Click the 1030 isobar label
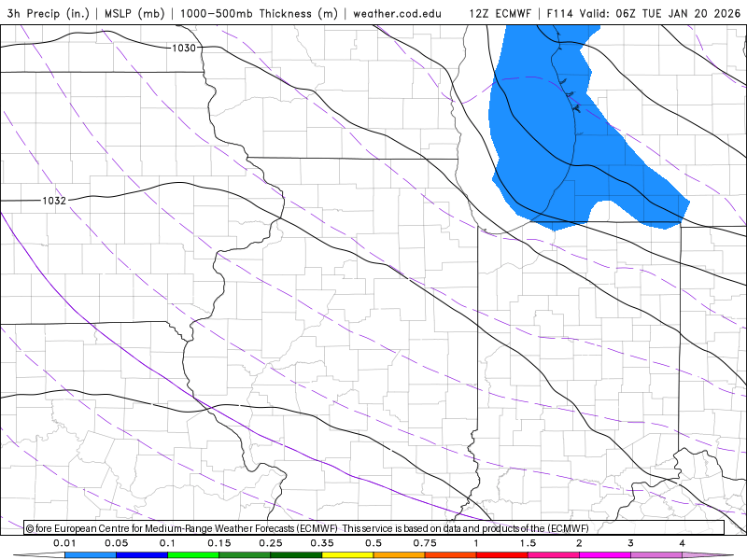The width and height of the screenshot is (747, 560). [184, 48]
